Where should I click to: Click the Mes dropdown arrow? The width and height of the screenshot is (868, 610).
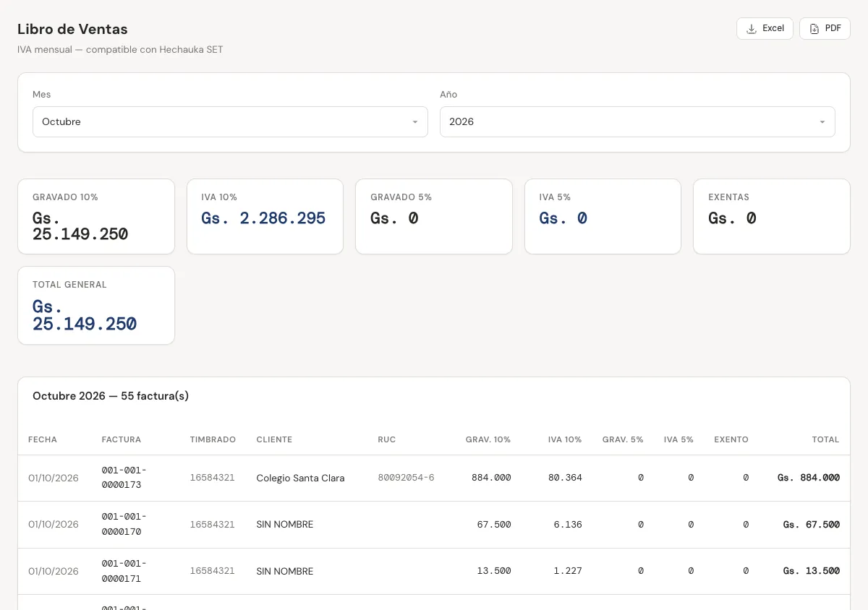[x=415, y=122]
